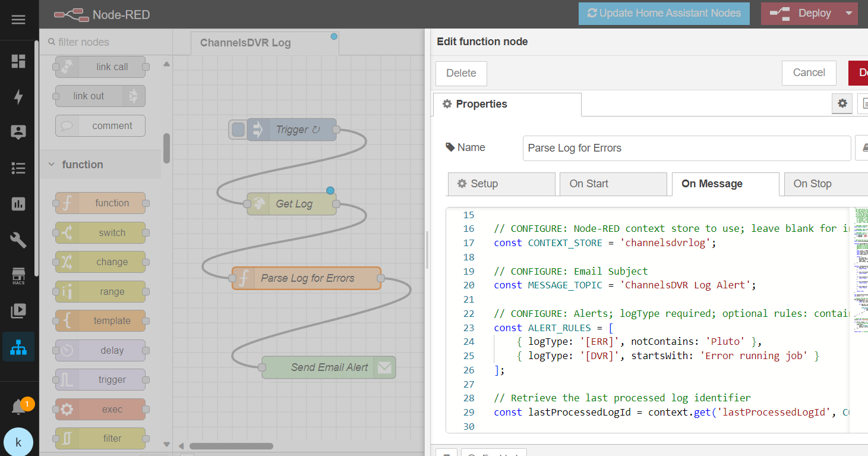Open the Deploy options dropdown arrow
The width and height of the screenshot is (868, 456).
pos(849,13)
